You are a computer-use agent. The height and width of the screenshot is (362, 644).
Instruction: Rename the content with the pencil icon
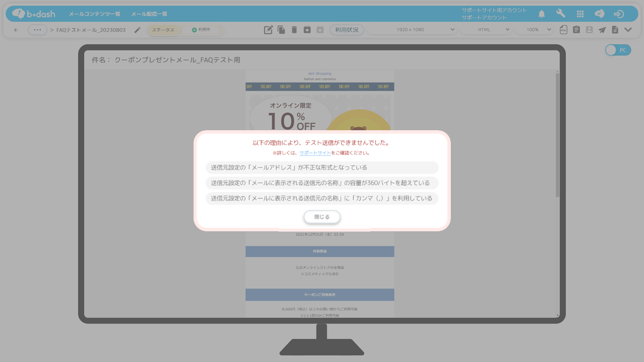coord(137,30)
